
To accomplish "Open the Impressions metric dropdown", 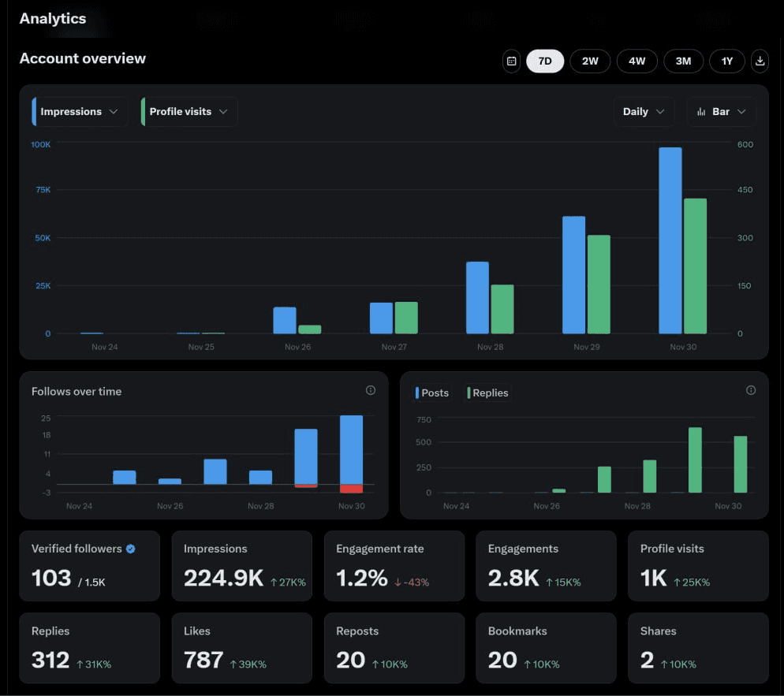I will 79,111.
